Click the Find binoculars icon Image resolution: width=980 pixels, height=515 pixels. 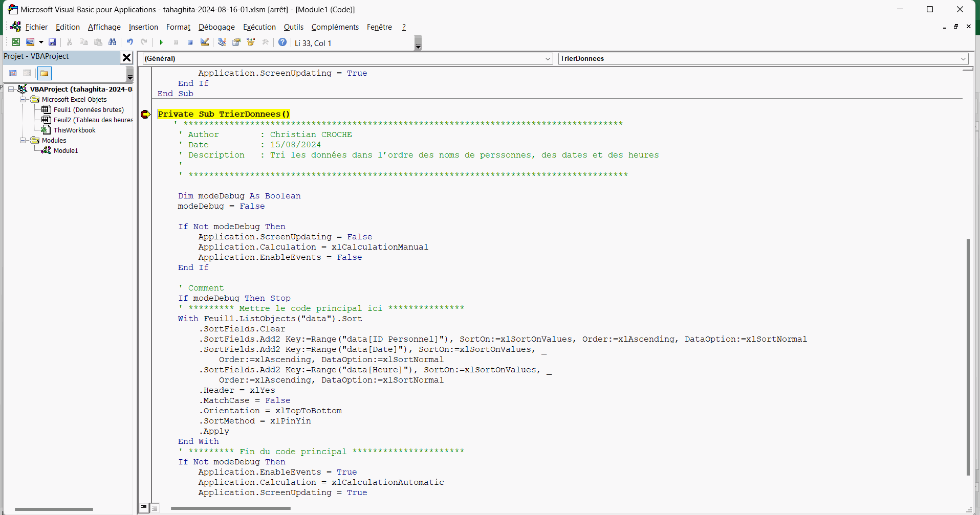coord(113,42)
